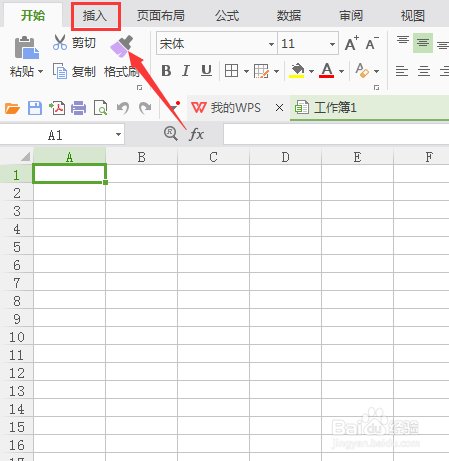Center text horizontally
Image resolution: width=449 pixels, height=461 pixels.
click(424, 71)
